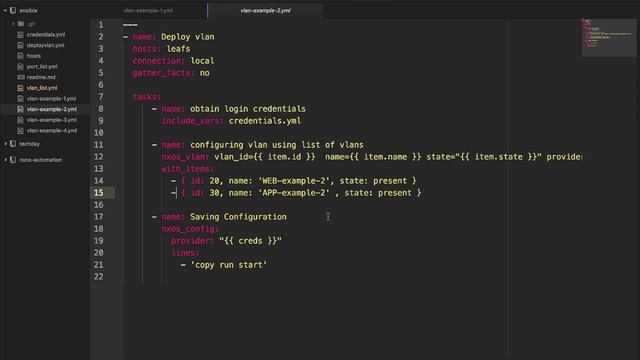Viewport: 640px width, 360px height.
Task: Click the vlan-example-3.yml file icon
Action: [x=20, y=120]
